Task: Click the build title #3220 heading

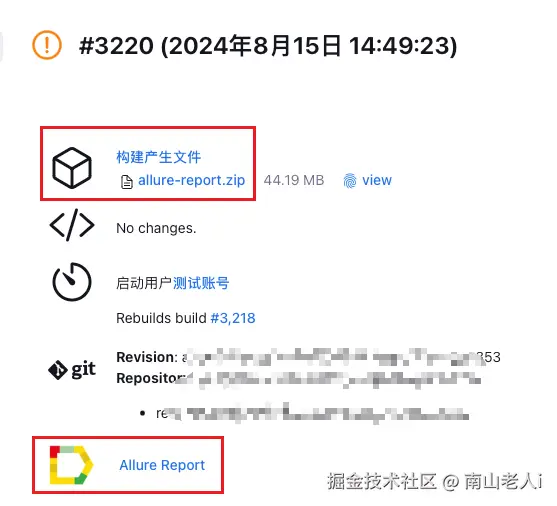Action: (268, 46)
